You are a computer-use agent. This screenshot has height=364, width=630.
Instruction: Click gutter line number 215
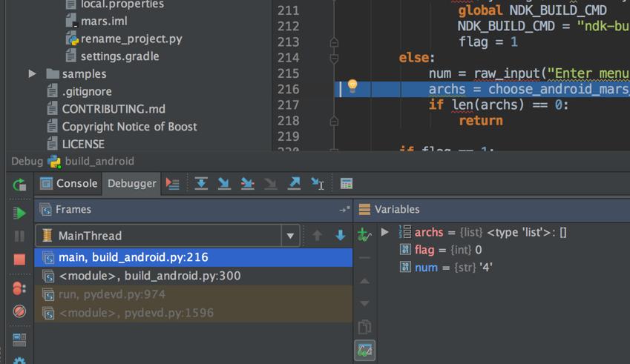point(288,73)
